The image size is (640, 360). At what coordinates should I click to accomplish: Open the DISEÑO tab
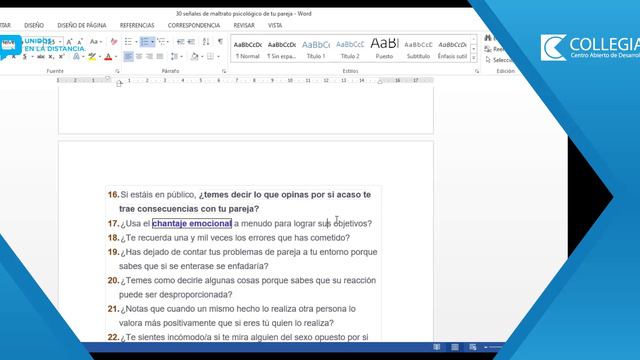tap(34, 25)
